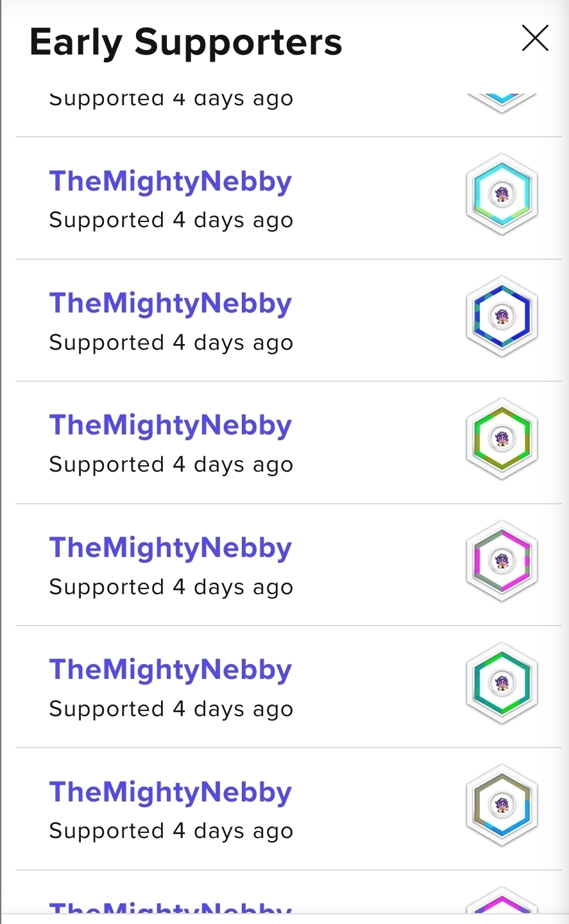Click the topmost partially hidden Supported text
This screenshot has width=569, height=924.
tap(171, 99)
